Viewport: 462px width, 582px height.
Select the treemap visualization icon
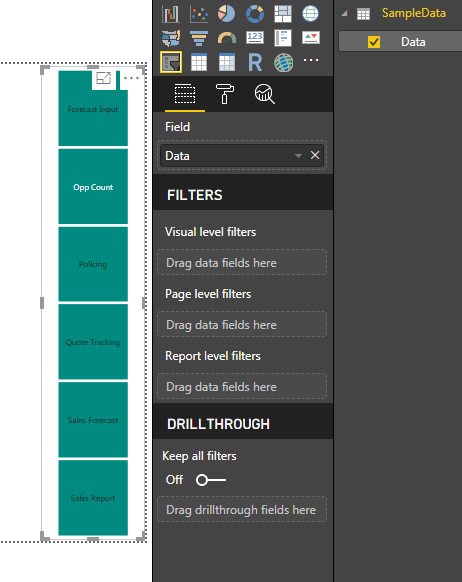(x=283, y=14)
